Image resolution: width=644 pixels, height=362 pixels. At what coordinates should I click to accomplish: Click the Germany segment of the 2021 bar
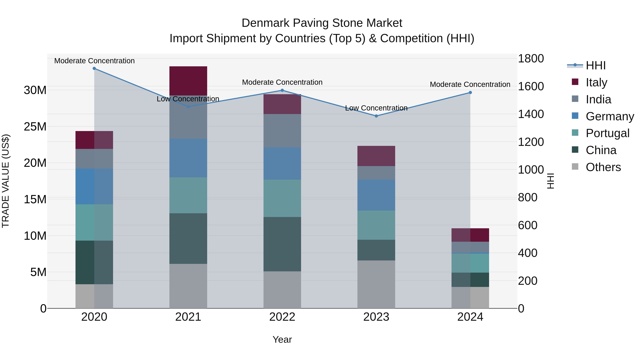tap(188, 158)
